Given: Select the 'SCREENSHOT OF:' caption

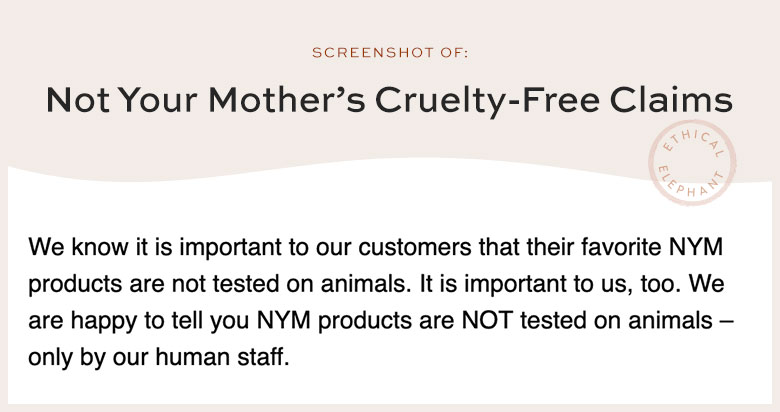Looking at the screenshot, I should tap(390, 53).
